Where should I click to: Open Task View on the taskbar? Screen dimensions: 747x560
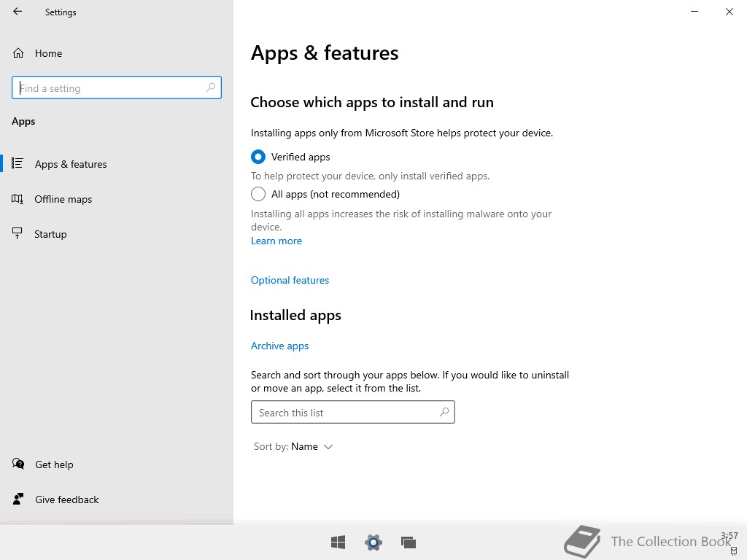click(x=409, y=542)
